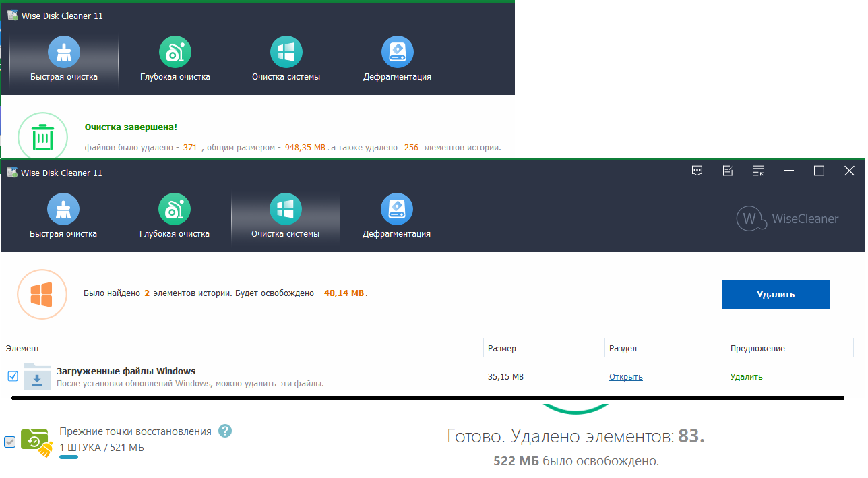
Task: Click the orange Windows logo icon
Action: tap(42, 293)
